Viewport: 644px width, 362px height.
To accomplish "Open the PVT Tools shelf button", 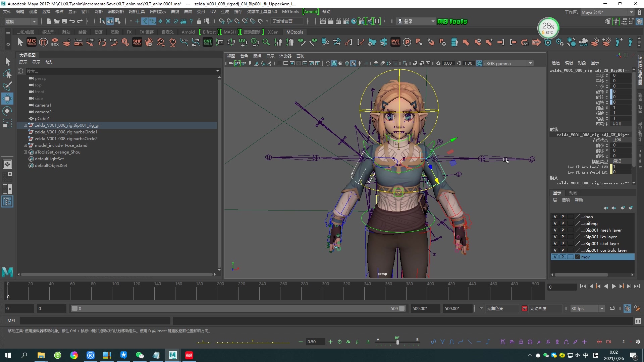I will tap(395, 42).
